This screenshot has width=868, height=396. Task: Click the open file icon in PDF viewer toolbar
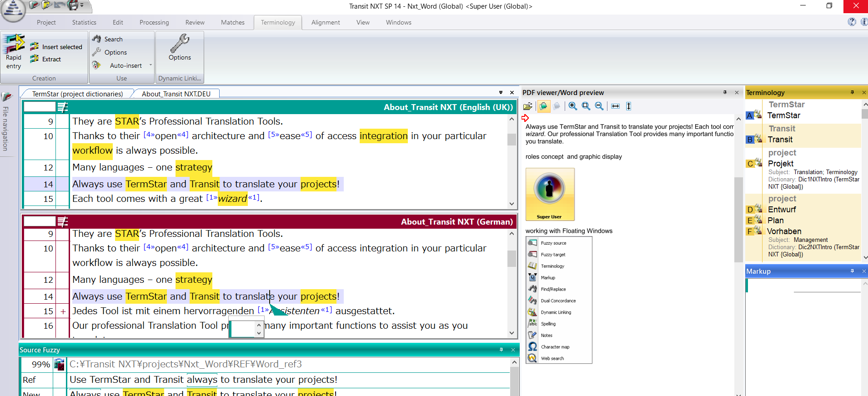pos(527,106)
